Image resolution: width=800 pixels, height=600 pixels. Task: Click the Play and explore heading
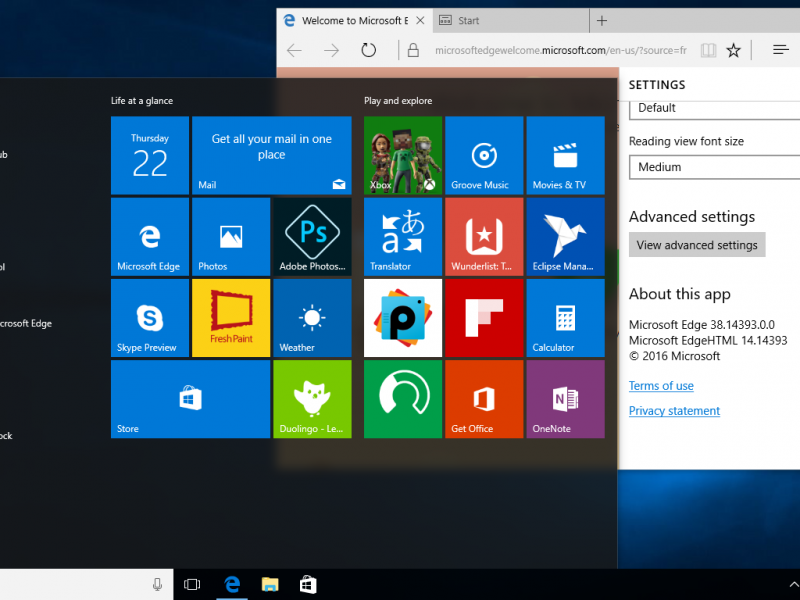point(398,101)
